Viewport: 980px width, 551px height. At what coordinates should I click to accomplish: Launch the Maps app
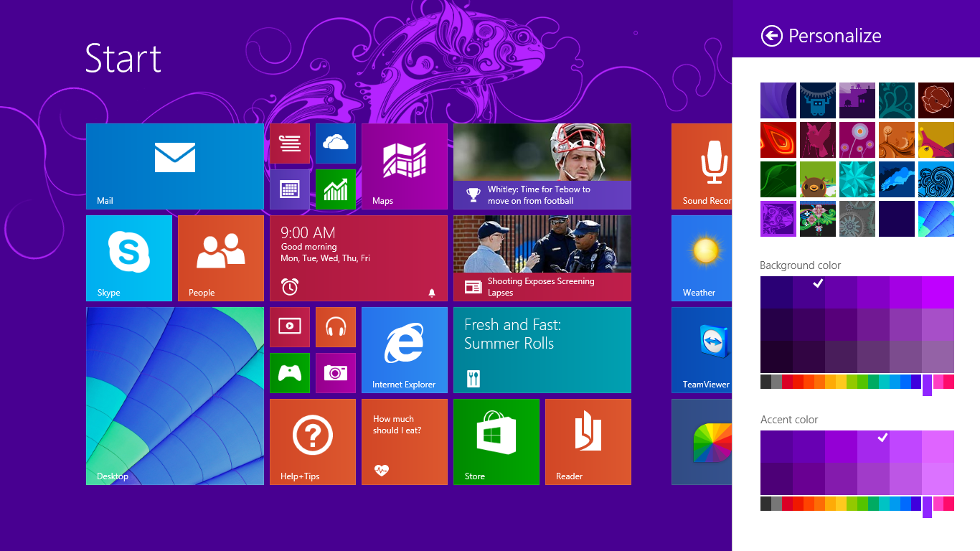pyautogui.click(x=404, y=166)
